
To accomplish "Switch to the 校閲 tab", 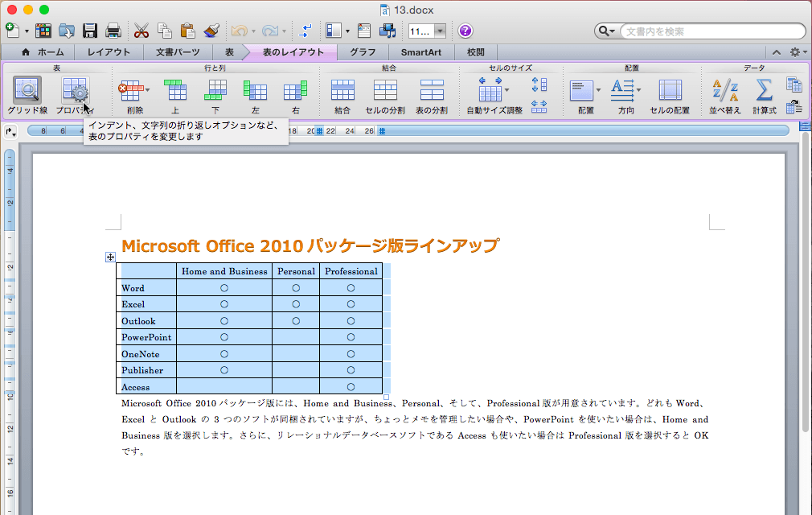I will tap(475, 52).
